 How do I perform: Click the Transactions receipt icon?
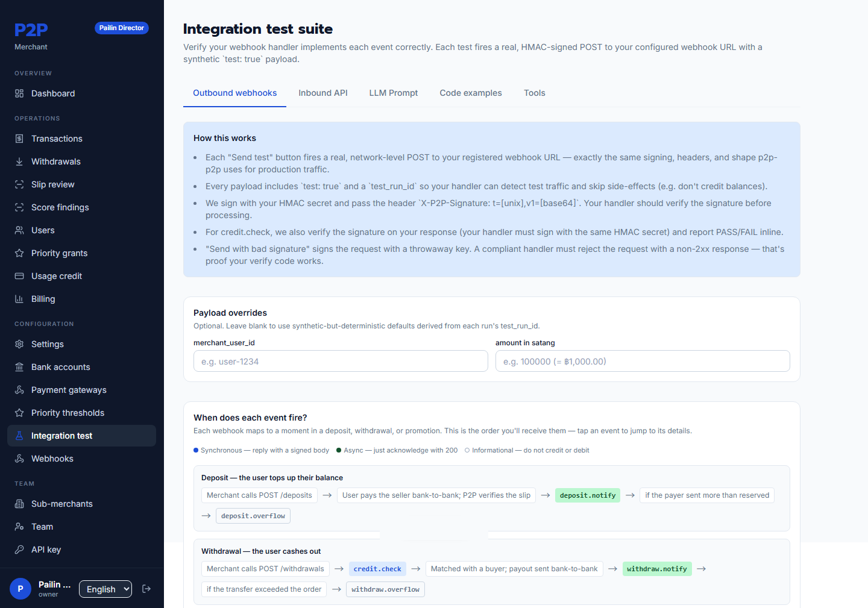tap(19, 139)
